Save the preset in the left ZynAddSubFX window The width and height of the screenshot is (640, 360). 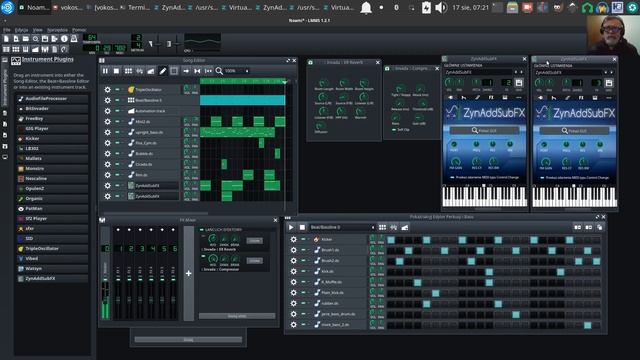[x=519, y=83]
